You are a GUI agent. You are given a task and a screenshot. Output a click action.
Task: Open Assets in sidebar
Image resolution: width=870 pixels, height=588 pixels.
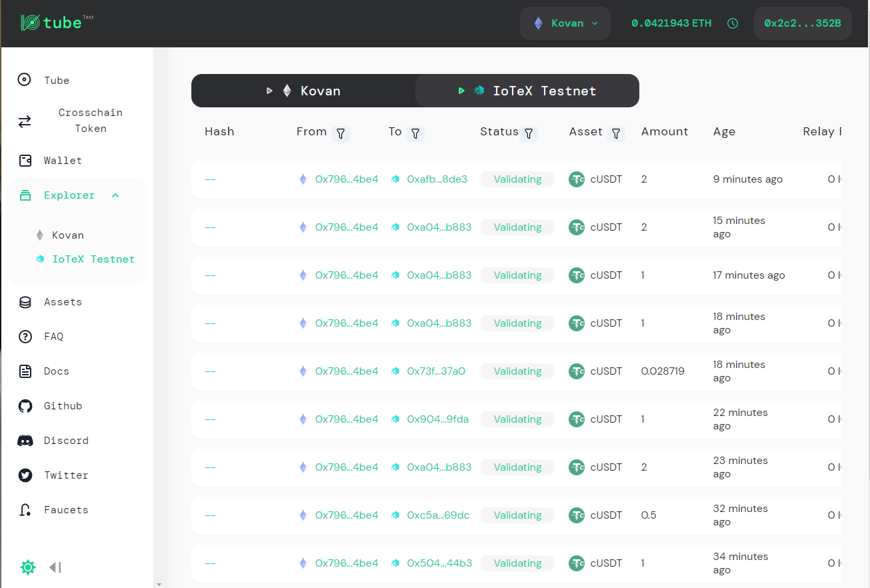pyautogui.click(x=63, y=302)
